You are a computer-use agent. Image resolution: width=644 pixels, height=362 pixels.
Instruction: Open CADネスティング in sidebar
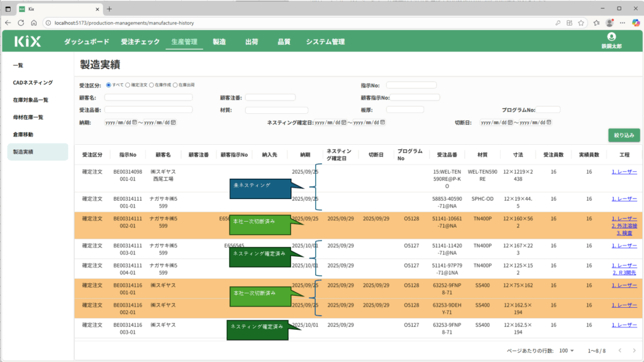[x=33, y=82]
